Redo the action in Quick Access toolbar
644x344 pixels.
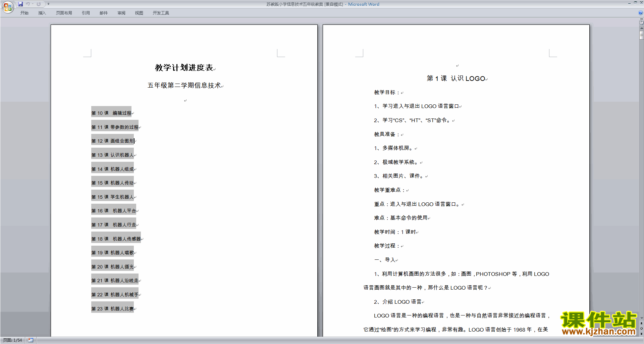point(39,4)
